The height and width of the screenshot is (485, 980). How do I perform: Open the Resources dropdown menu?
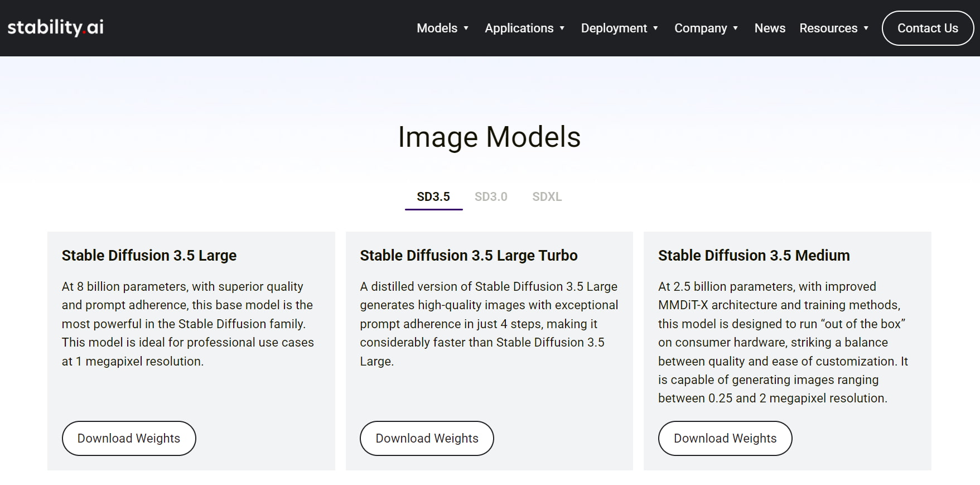pyautogui.click(x=834, y=28)
